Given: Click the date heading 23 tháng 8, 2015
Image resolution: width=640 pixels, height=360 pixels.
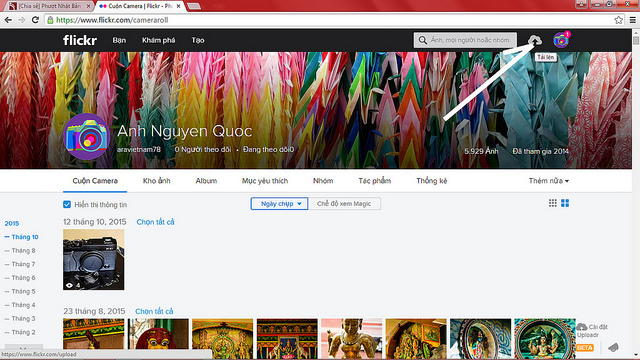Looking at the screenshot, I should 94,311.
